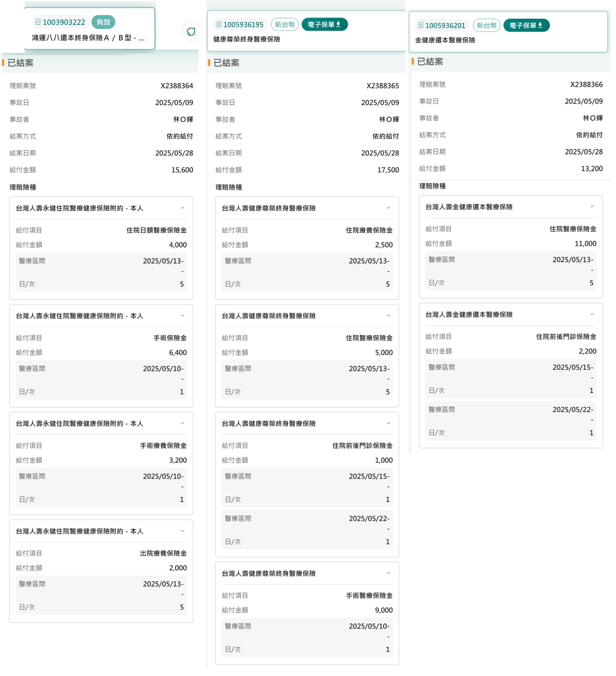Click total payout amount 15,600
This screenshot has width=616, height=676.
click(182, 170)
